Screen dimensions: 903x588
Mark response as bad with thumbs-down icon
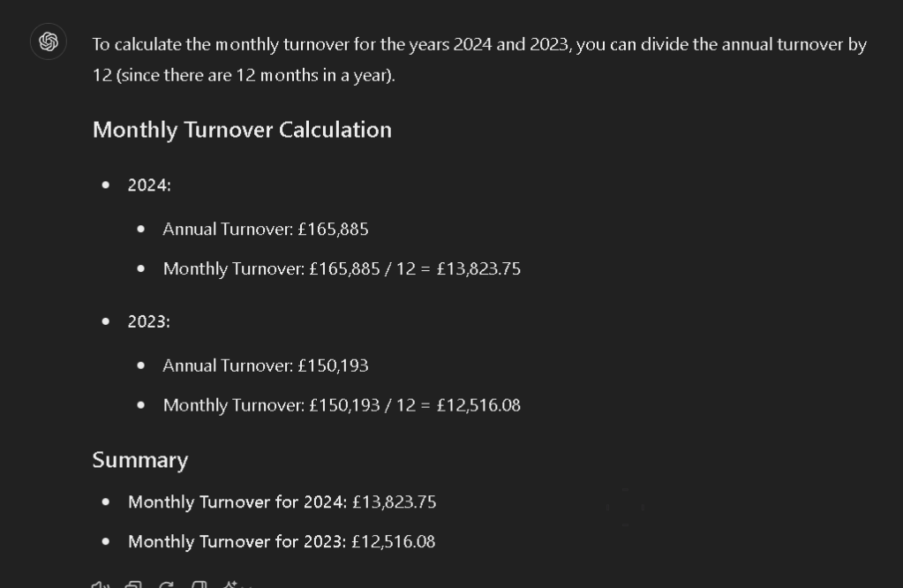199,585
